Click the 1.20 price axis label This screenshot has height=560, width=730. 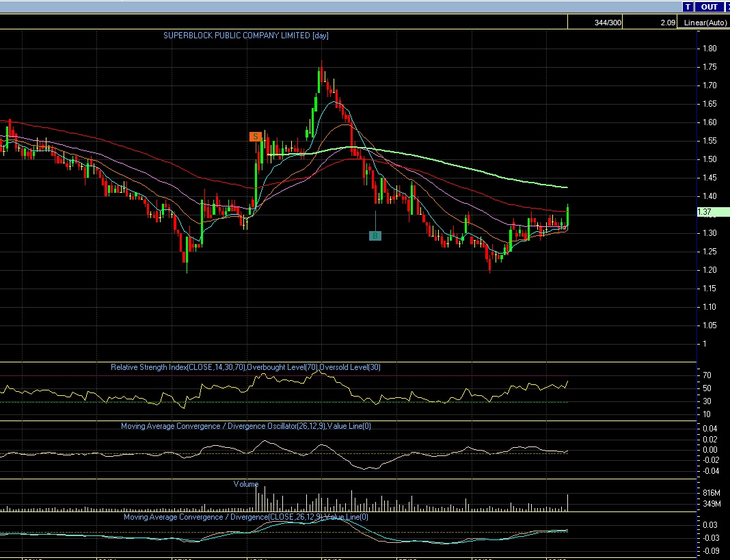[x=709, y=270]
